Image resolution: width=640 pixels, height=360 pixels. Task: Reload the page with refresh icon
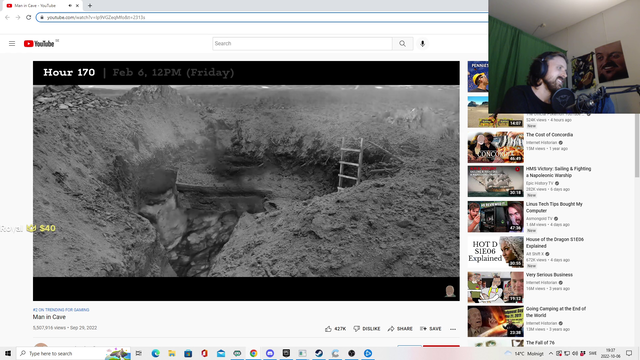[x=28, y=17]
